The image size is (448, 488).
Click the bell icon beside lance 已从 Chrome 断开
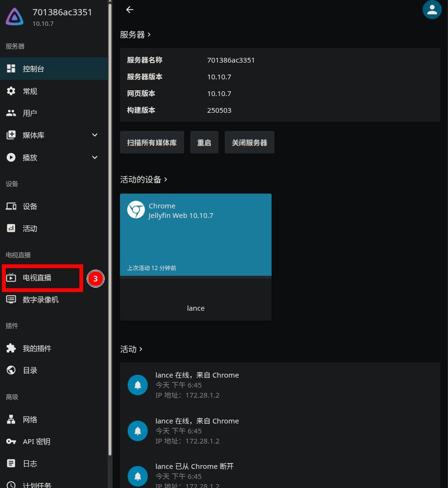[138, 476]
